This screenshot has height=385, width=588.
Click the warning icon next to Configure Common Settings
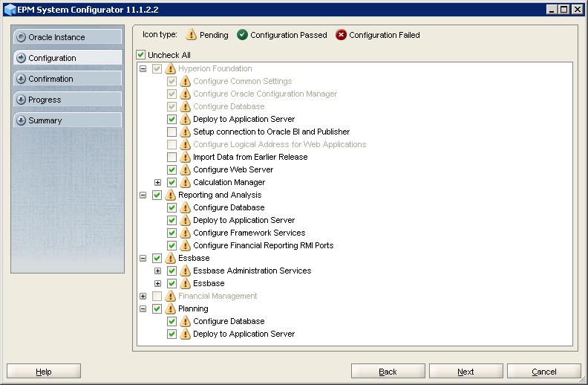(x=186, y=81)
